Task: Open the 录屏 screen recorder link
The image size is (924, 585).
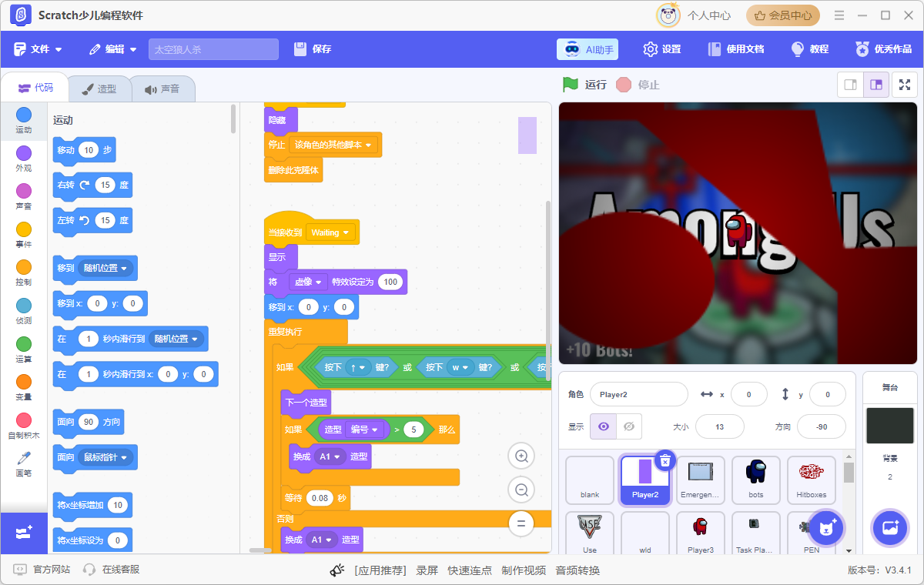Action: point(427,570)
